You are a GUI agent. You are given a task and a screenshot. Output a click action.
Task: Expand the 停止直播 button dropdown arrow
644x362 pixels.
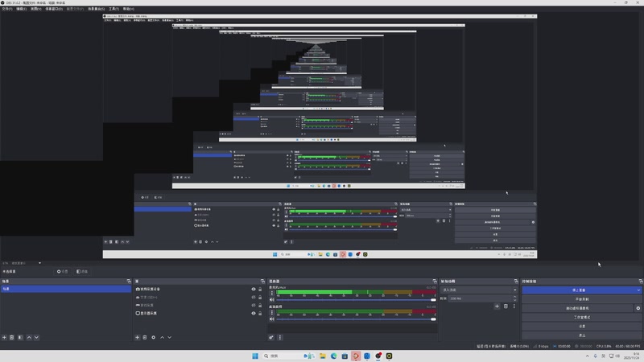click(x=638, y=290)
